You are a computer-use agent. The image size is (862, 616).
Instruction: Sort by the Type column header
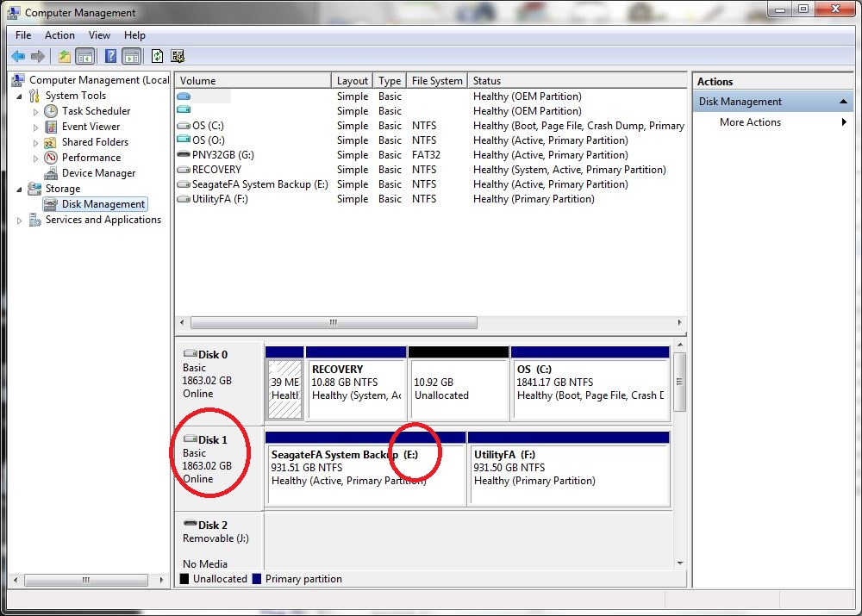[390, 81]
